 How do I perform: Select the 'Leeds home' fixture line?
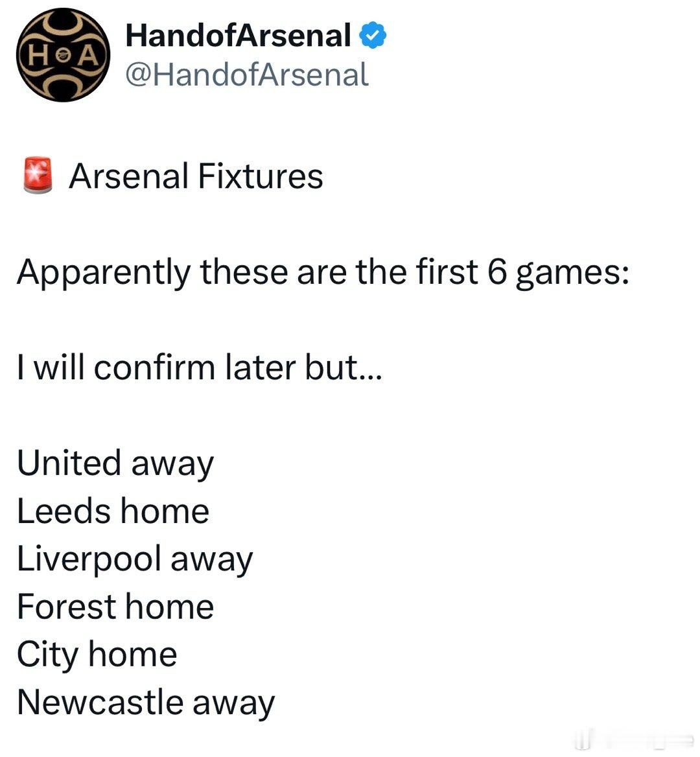click(113, 511)
